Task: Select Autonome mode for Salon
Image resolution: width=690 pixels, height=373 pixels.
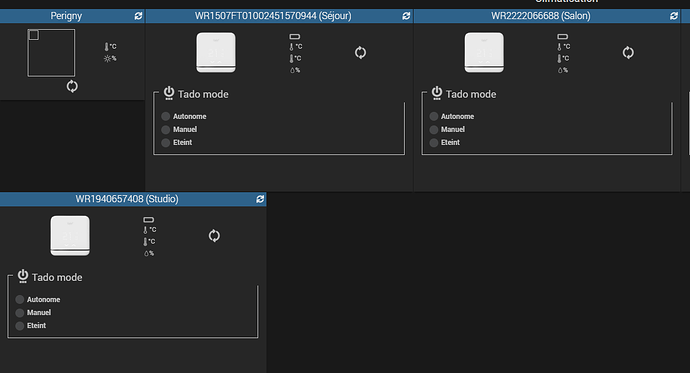Action: [x=433, y=116]
